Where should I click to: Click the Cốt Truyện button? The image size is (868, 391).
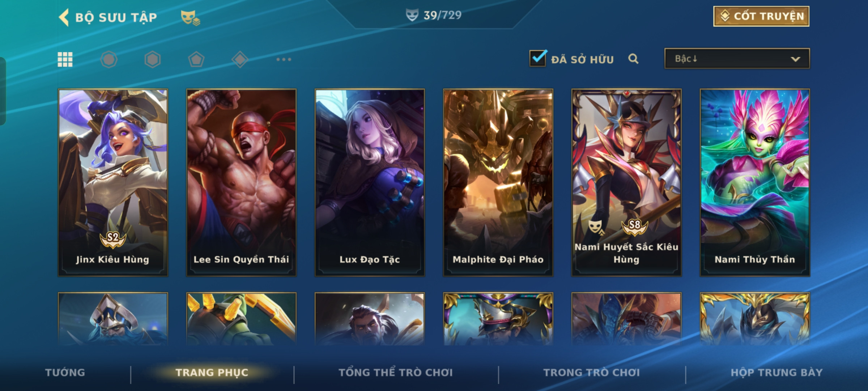[761, 16]
